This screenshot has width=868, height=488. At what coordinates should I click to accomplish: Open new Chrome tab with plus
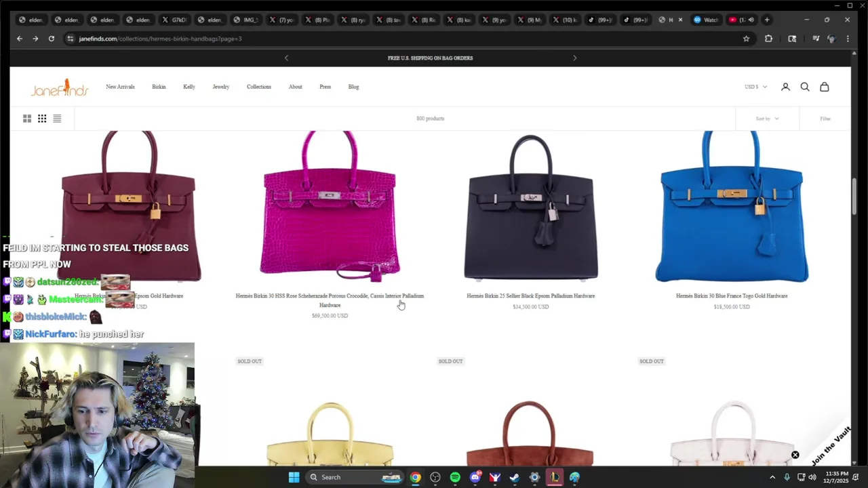[x=767, y=20]
